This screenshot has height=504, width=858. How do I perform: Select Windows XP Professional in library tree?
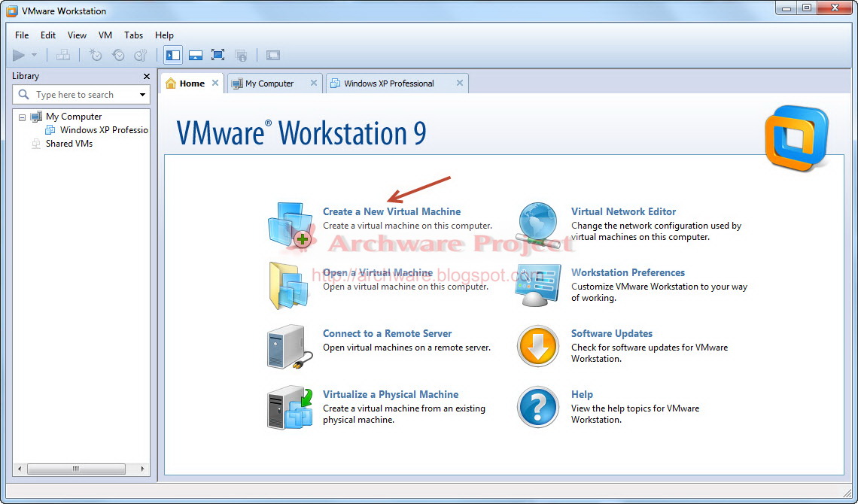pos(104,130)
